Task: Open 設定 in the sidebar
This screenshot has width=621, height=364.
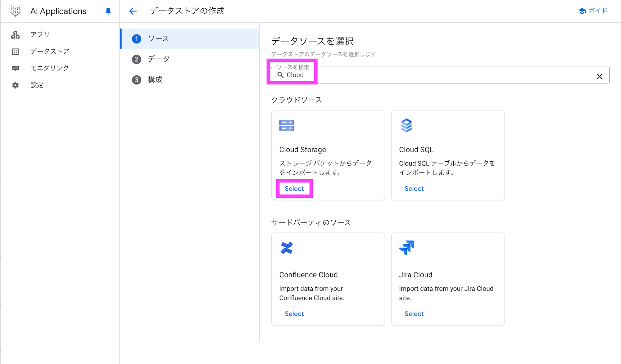Action: [x=37, y=85]
